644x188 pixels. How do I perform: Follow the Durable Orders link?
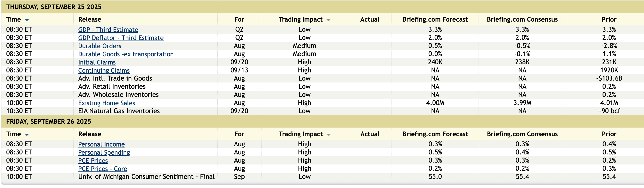pos(100,46)
